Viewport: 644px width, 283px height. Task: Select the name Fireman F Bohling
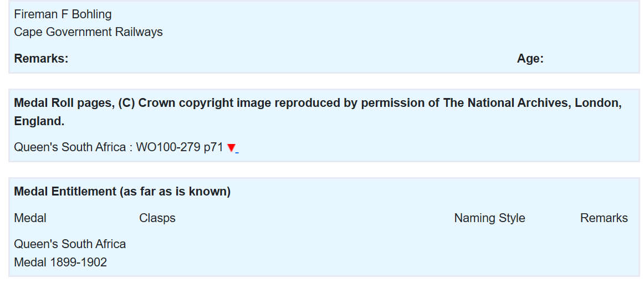coord(63,14)
